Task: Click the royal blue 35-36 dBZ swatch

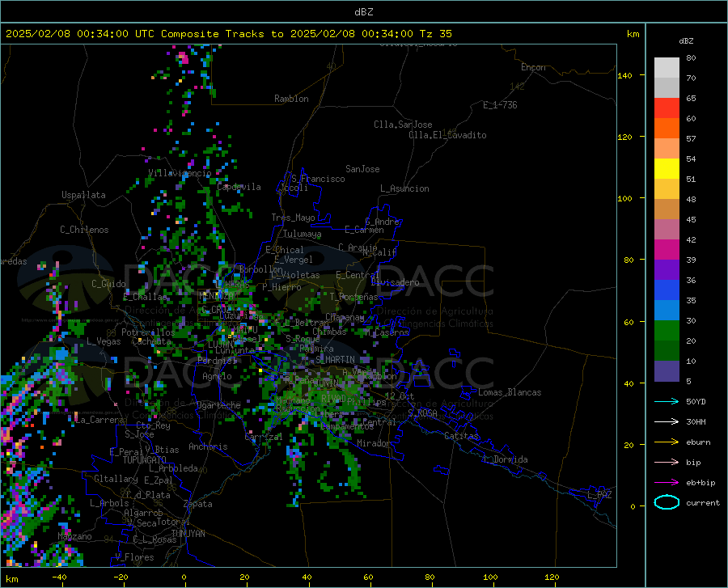Action: point(667,290)
